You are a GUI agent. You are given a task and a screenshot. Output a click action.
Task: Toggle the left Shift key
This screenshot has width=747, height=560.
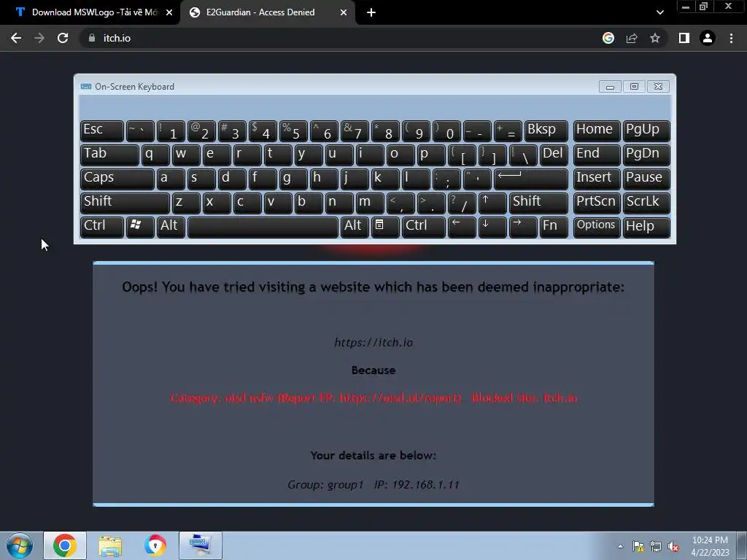[x=125, y=203]
